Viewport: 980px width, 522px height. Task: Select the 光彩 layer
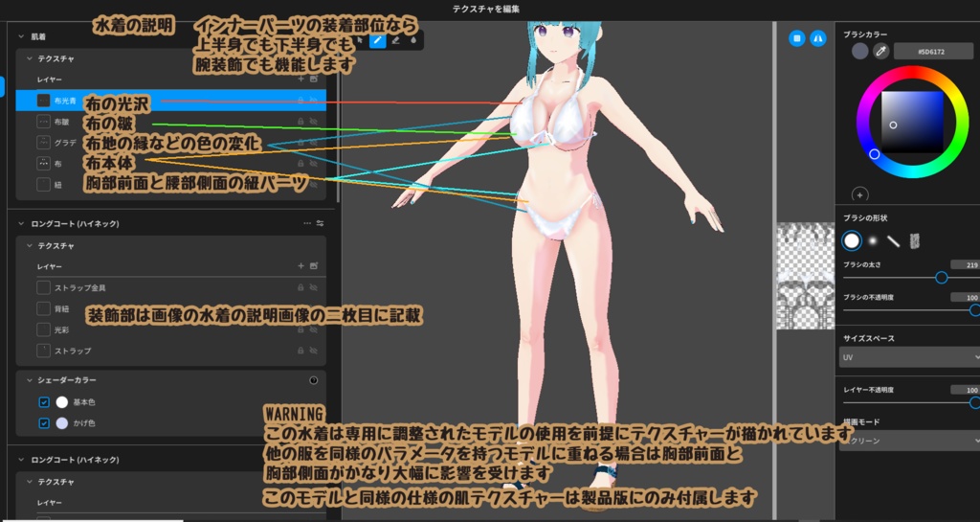click(170, 329)
